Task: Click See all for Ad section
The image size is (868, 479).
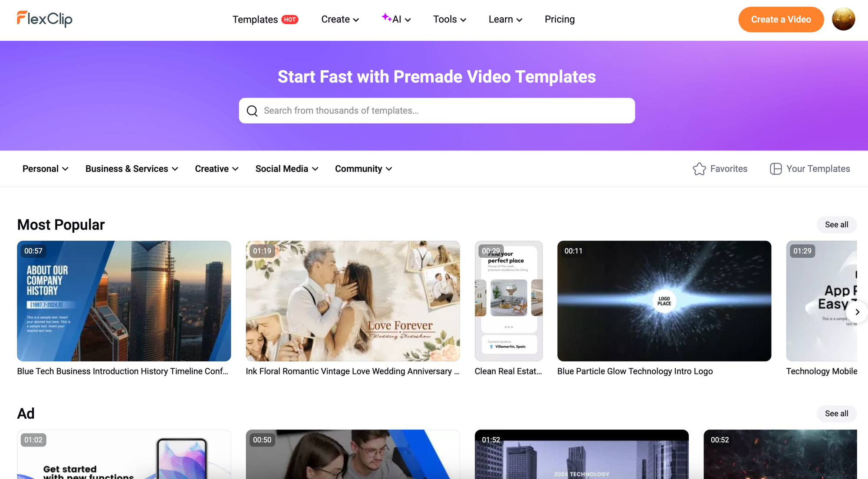Action: pos(836,414)
